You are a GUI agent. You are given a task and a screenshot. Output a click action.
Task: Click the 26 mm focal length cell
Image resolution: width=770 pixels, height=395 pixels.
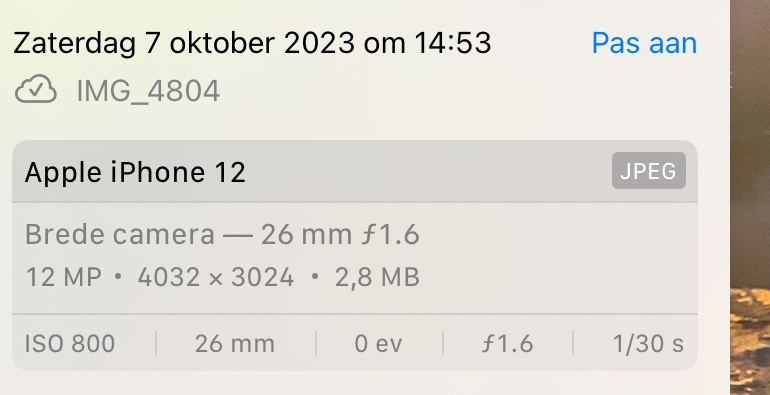(x=235, y=343)
